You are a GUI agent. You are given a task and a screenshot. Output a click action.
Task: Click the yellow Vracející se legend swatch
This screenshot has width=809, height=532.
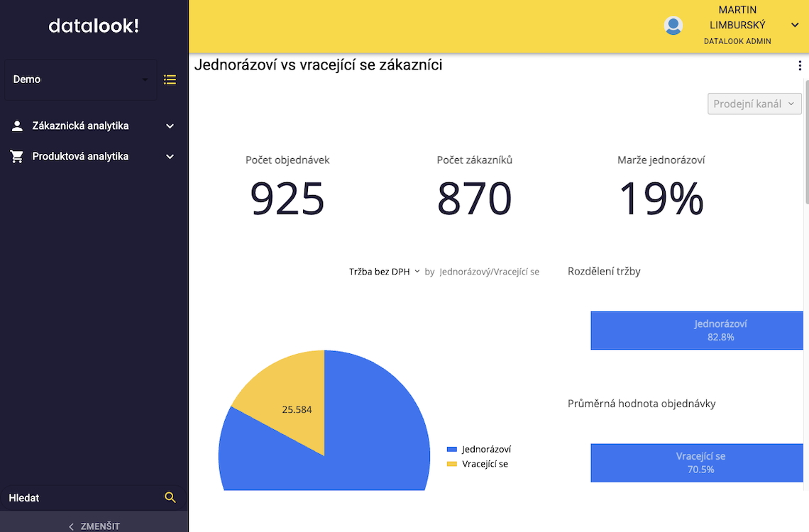[452, 464]
